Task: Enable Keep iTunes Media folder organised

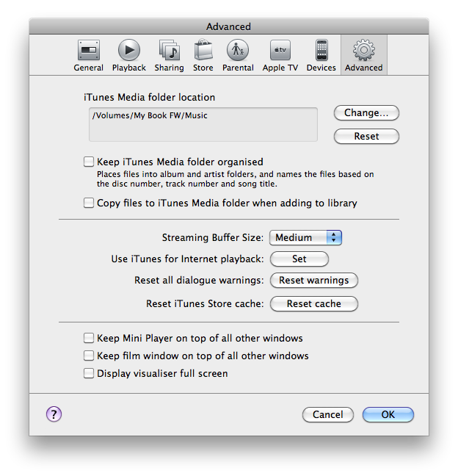Action: tap(89, 162)
